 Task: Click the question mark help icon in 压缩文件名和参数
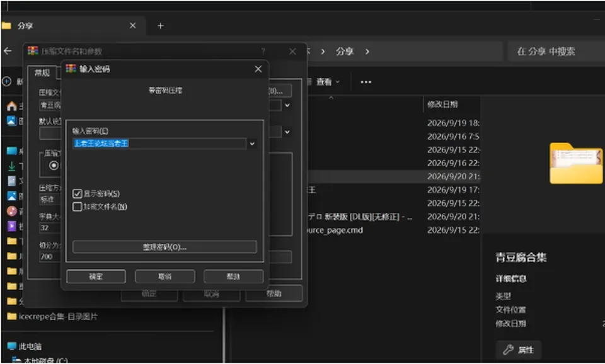coord(263,51)
